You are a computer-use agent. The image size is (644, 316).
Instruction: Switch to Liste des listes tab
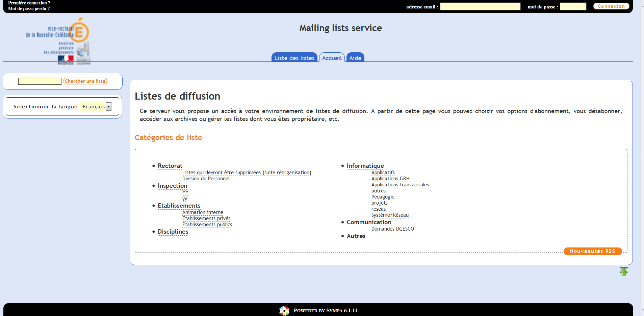(x=294, y=58)
